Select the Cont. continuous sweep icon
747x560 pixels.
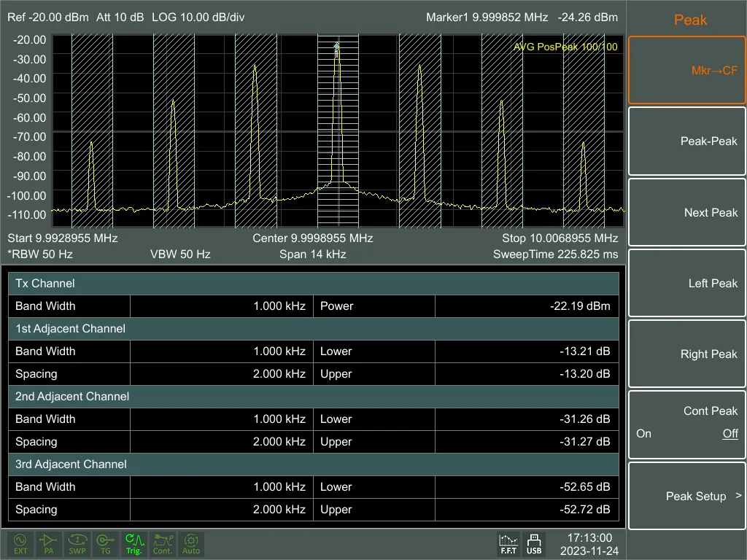tap(163, 544)
